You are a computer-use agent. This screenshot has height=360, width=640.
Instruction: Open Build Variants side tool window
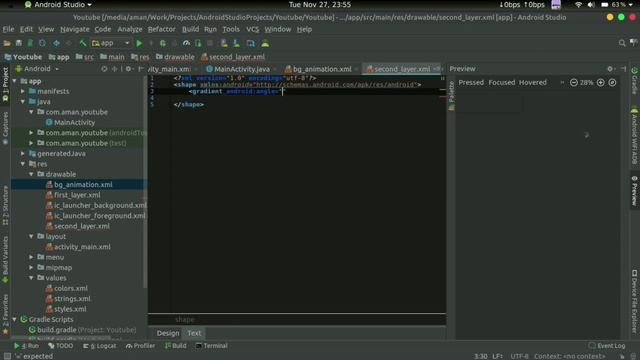pyautogui.click(x=5, y=259)
